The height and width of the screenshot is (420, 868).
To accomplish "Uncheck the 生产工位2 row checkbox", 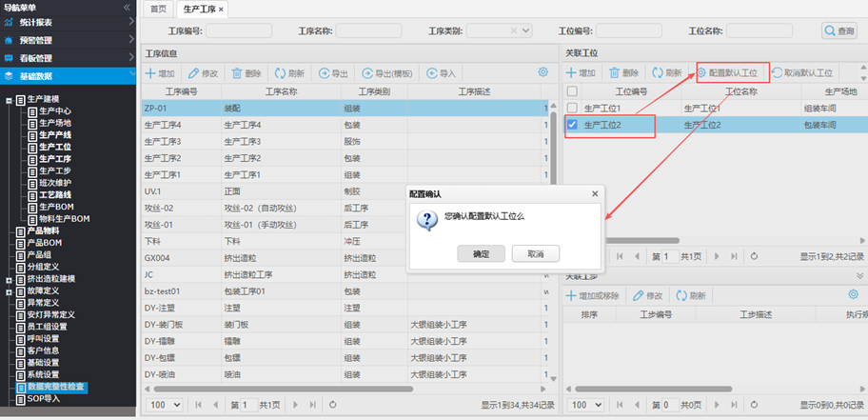I will [x=572, y=125].
